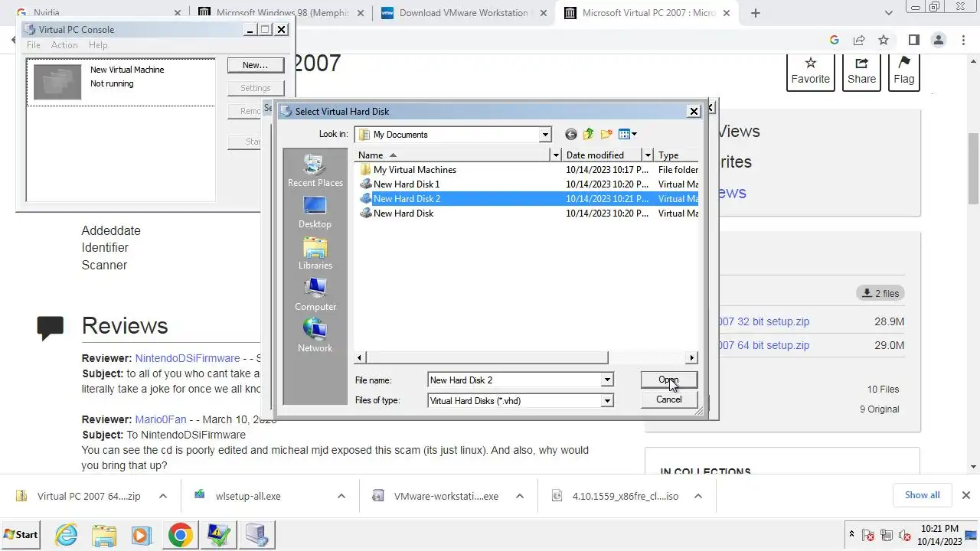
Task: Expand the File name dropdown arrow
Action: pos(607,380)
